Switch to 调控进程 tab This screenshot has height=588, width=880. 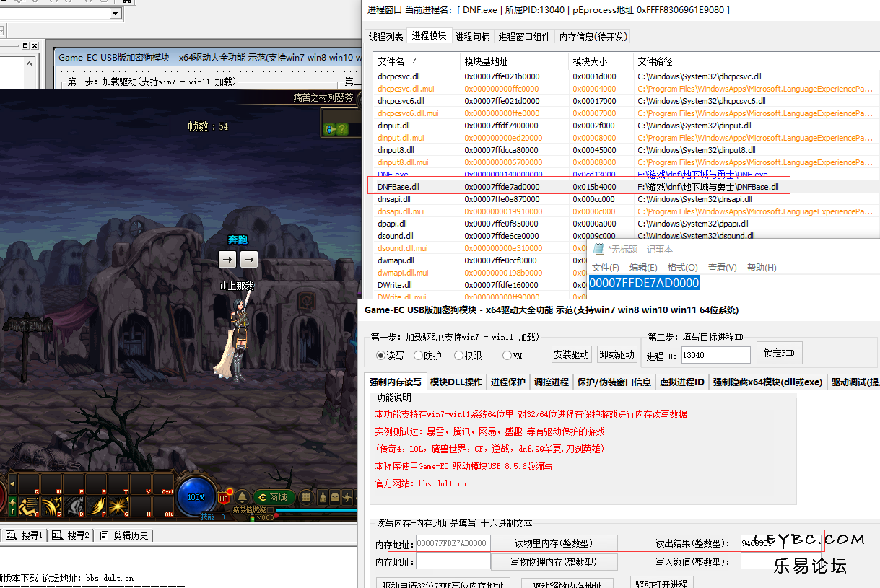[x=552, y=382]
